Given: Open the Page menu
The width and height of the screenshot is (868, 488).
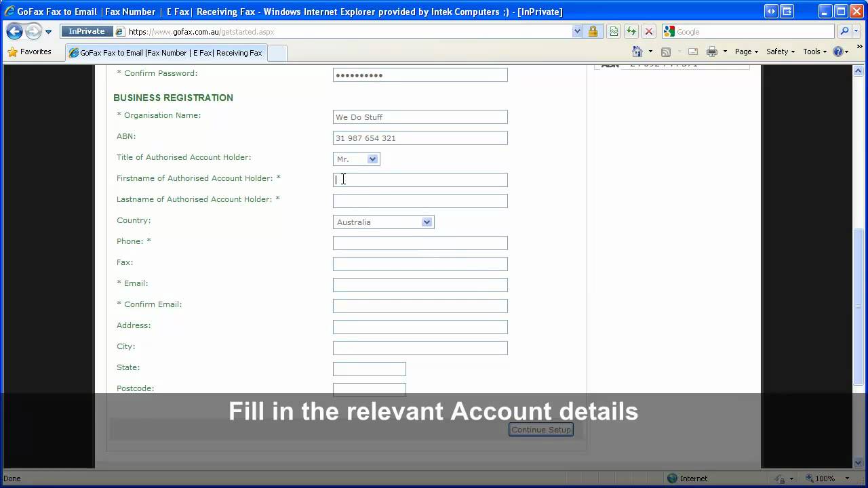Looking at the screenshot, I should tap(746, 52).
